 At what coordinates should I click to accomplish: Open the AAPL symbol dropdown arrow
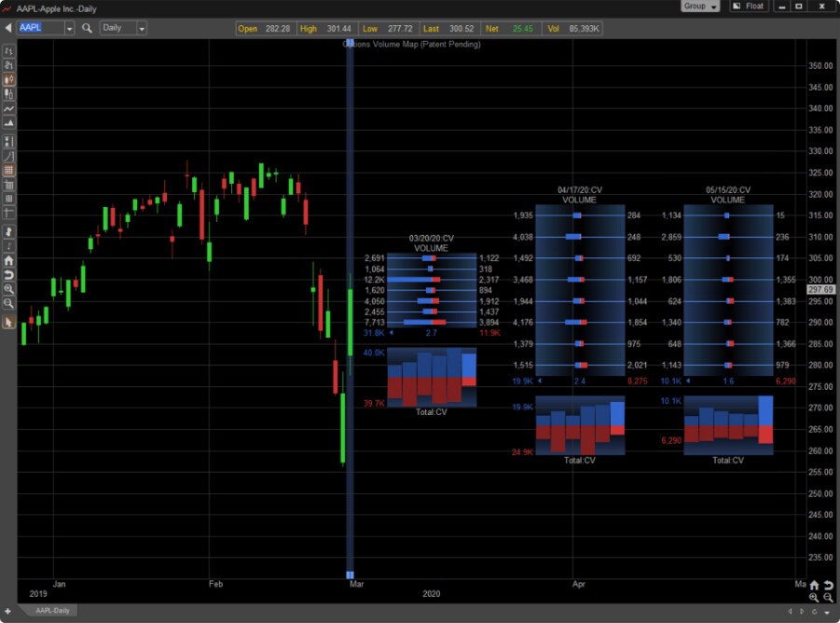(x=69, y=28)
